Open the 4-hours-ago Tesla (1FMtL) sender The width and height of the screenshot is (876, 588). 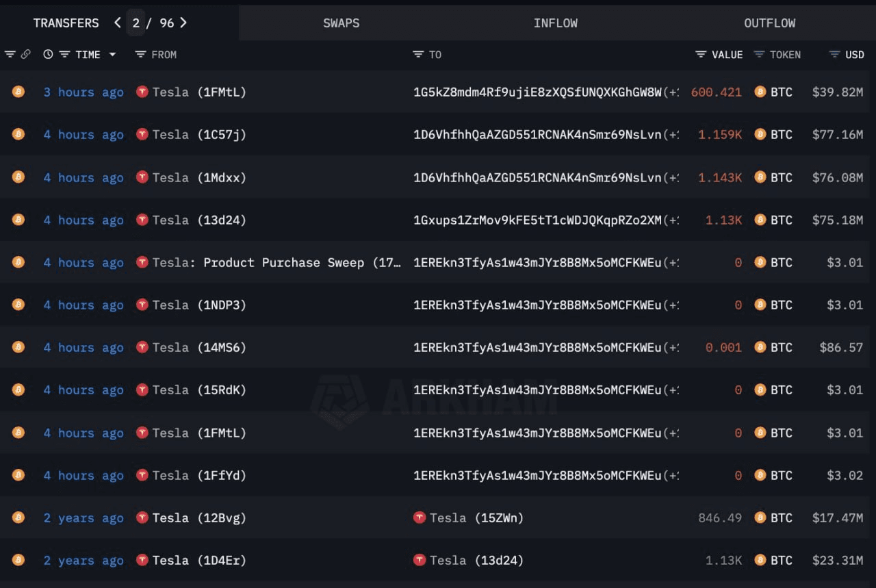[199, 433]
